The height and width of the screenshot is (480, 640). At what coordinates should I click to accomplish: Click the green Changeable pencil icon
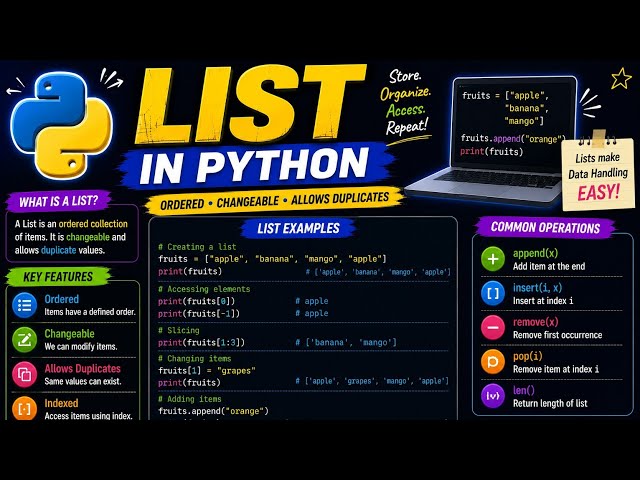pyautogui.click(x=24, y=340)
